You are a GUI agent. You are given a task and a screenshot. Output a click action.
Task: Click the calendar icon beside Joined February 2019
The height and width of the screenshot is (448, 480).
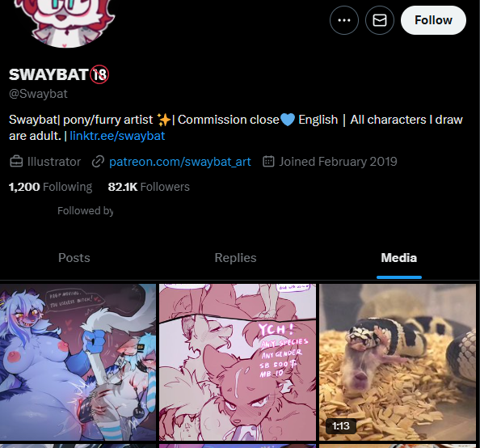(268, 162)
